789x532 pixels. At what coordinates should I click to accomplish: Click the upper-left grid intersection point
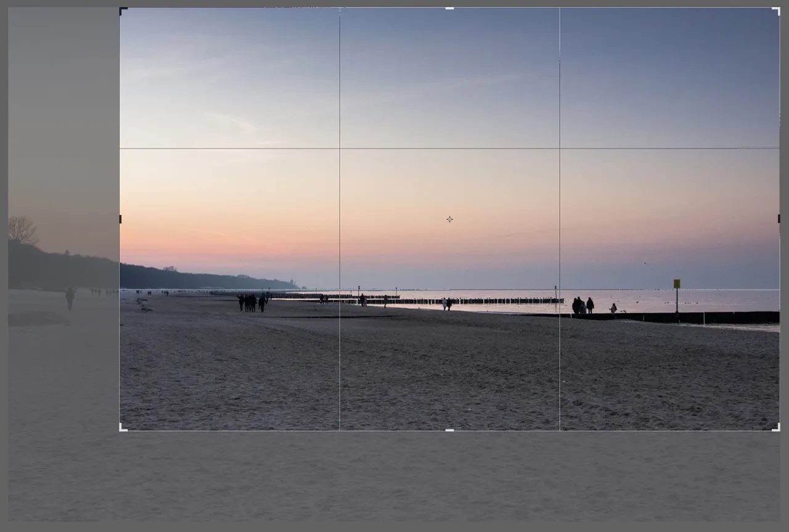coord(338,147)
